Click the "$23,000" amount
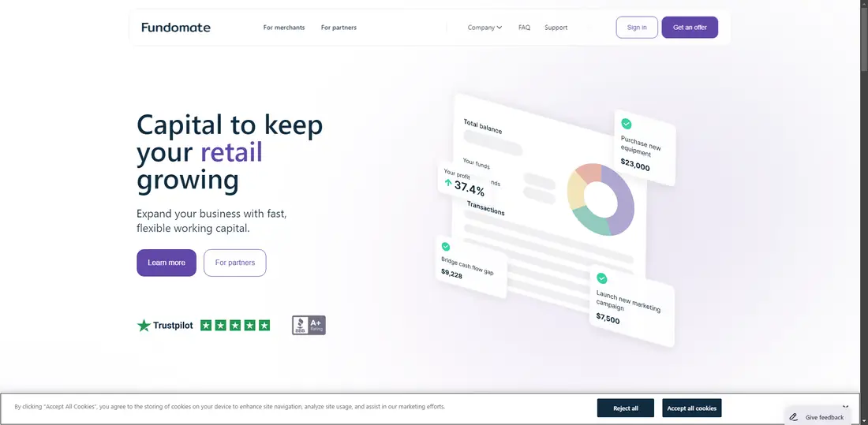This screenshot has height=425, width=868. click(x=635, y=165)
